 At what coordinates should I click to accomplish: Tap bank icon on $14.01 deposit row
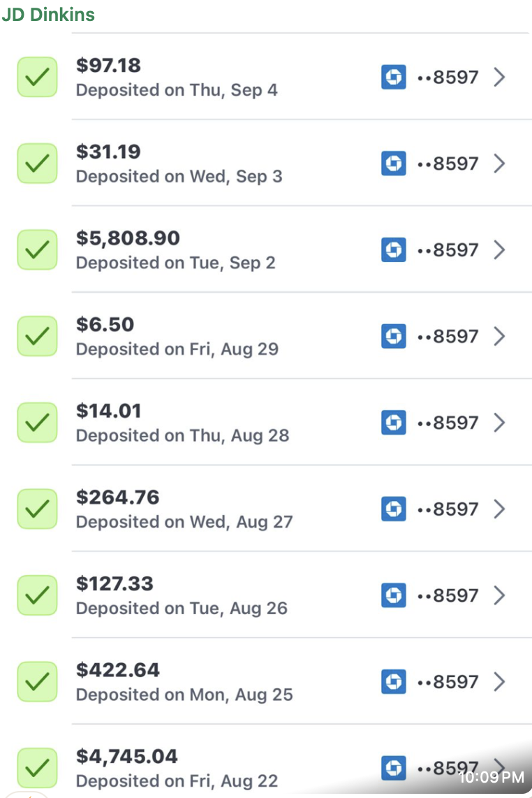point(394,423)
